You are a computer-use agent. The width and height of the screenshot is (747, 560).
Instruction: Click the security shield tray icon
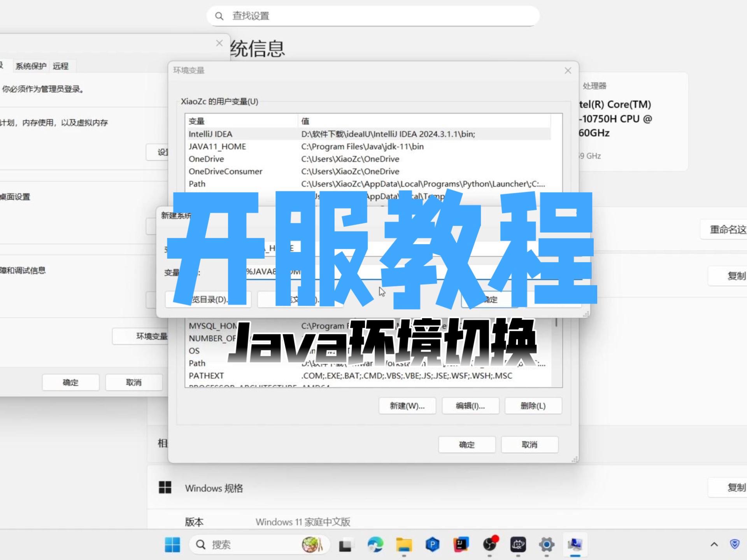coord(735,544)
